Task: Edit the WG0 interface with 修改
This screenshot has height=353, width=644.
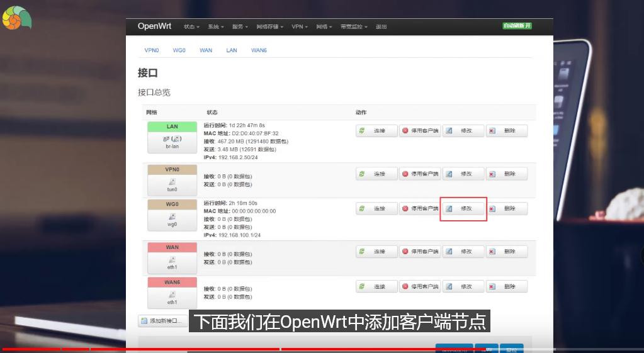Action: pos(463,208)
